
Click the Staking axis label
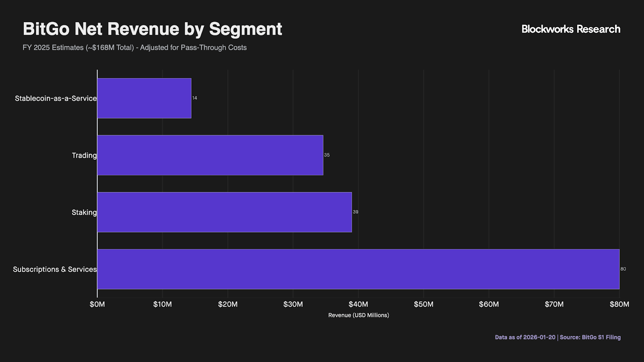[x=85, y=212]
